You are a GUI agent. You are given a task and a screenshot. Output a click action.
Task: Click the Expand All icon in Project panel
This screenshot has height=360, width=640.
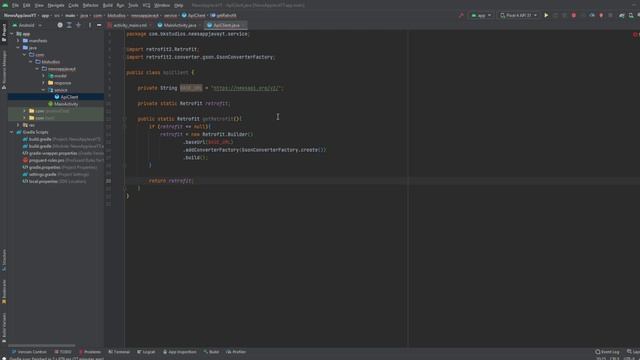pos(69,25)
